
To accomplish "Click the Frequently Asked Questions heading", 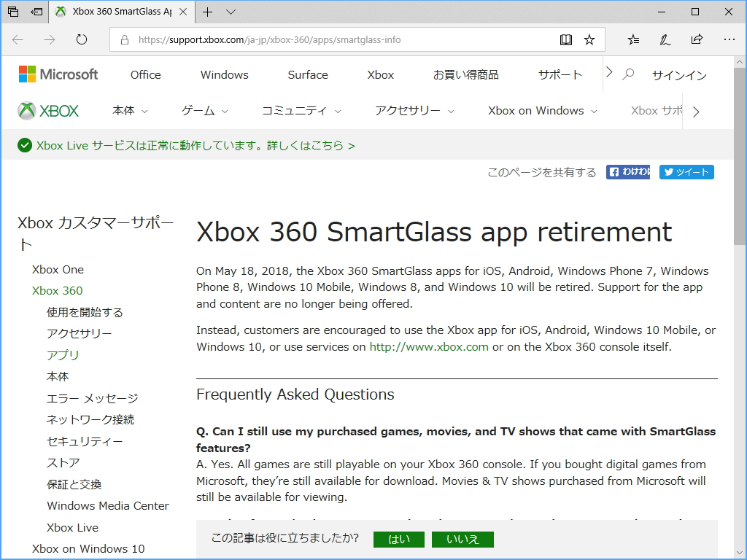I will tap(295, 394).
